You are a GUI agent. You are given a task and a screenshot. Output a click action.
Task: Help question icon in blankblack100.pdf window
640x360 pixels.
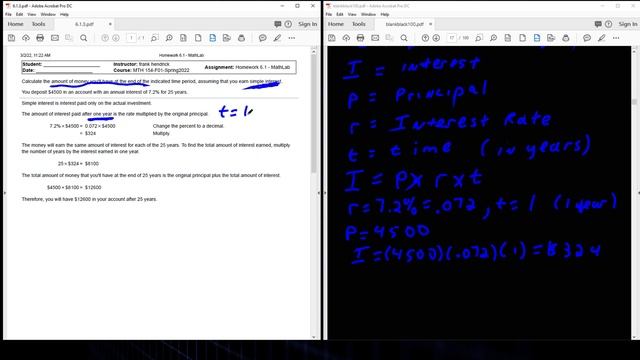click(608, 24)
